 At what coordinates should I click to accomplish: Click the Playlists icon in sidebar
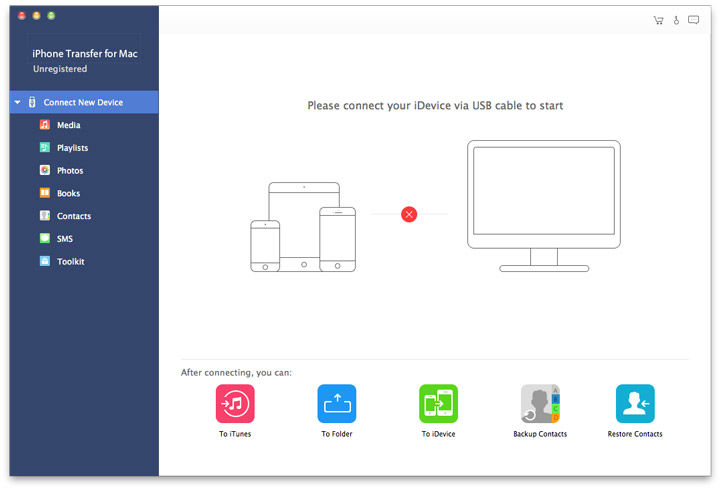45,147
